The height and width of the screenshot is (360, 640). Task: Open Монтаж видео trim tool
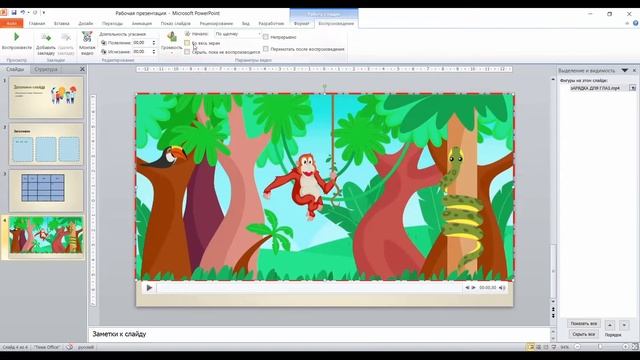[87, 44]
